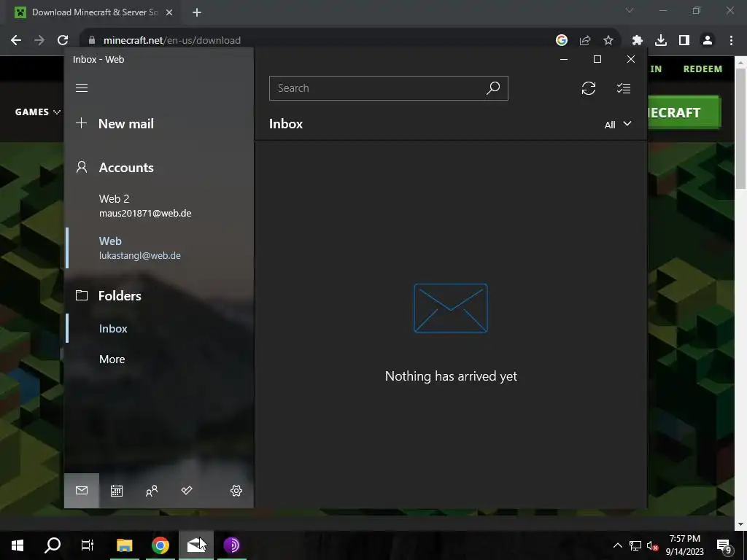Open muted volume tray icon

[x=653, y=545]
